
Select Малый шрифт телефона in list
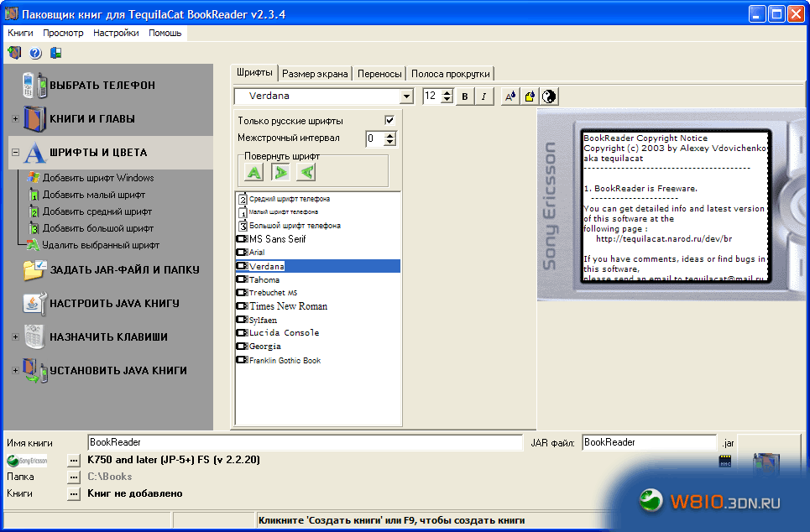coord(317,211)
